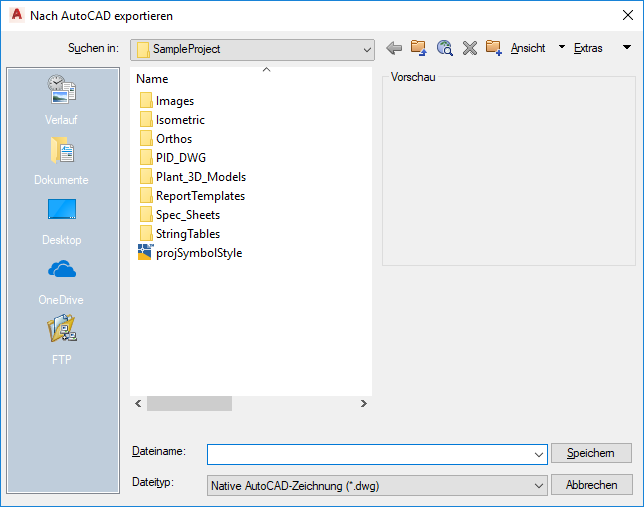Screen dimensions: 644x507
Task: Open Desktop in places sidebar
Action: [61, 221]
